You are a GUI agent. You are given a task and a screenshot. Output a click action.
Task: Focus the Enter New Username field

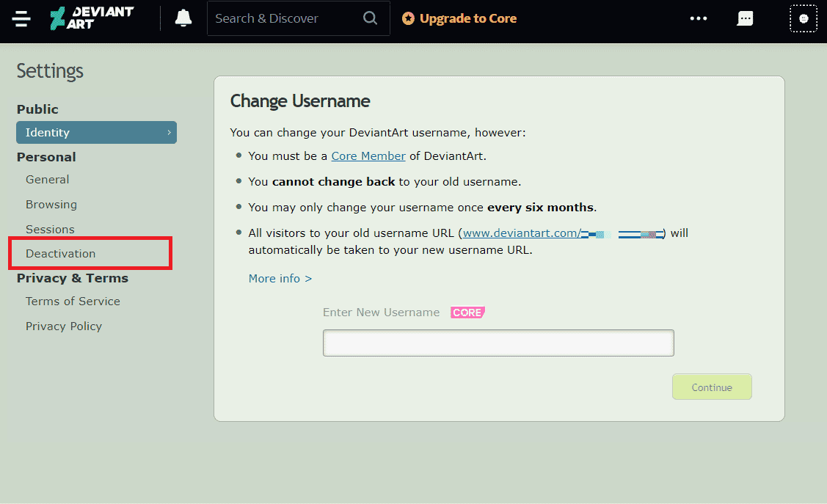498,343
